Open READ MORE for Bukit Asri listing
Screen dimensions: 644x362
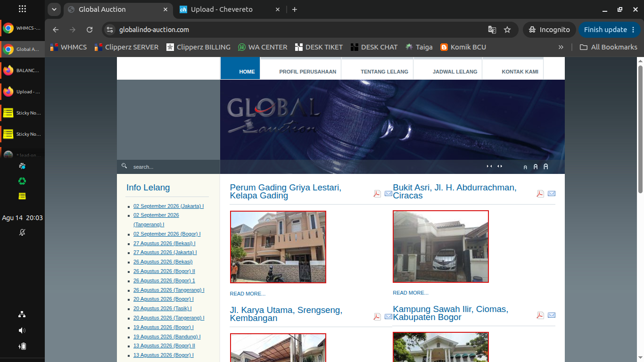tap(411, 293)
